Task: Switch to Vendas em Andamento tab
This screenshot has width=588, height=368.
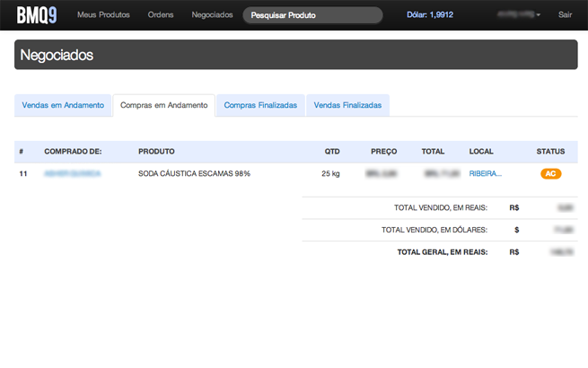Action: coord(63,105)
